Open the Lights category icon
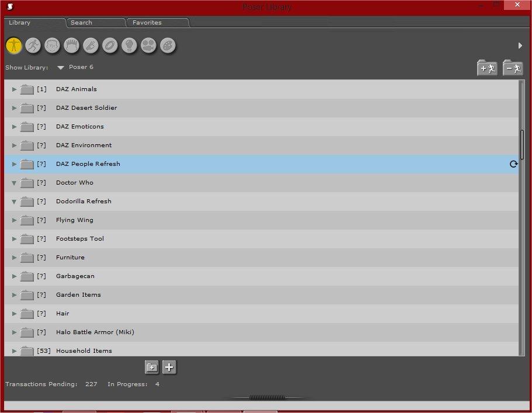This screenshot has width=532, height=413. click(x=129, y=46)
